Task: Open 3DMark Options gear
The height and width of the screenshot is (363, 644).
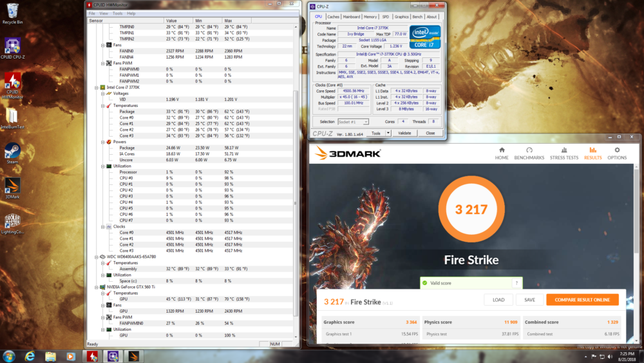Action: pos(617,153)
